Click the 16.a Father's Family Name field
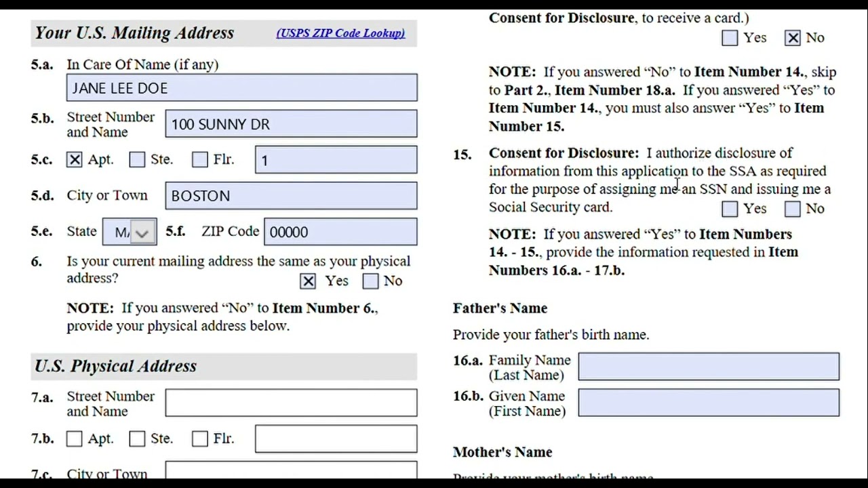The height and width of the screenshot is (488, 868). point(709,367)
